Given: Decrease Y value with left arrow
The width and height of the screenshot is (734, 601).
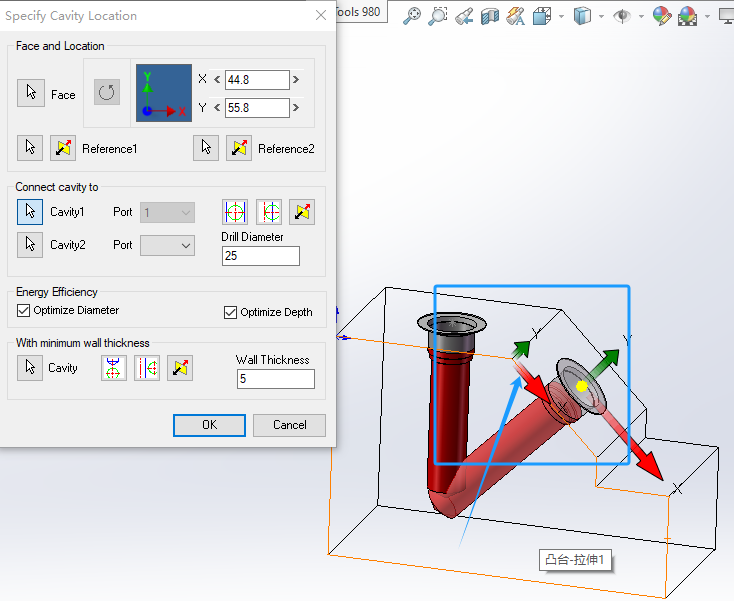Looking at the screenshot, I should pos(217,108).
